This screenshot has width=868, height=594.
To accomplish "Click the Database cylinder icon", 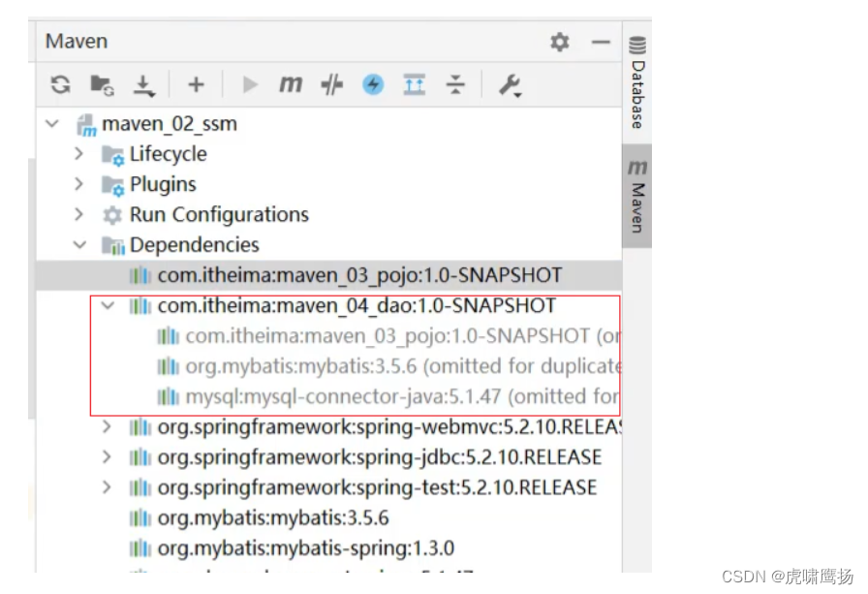I will point(637,45).
